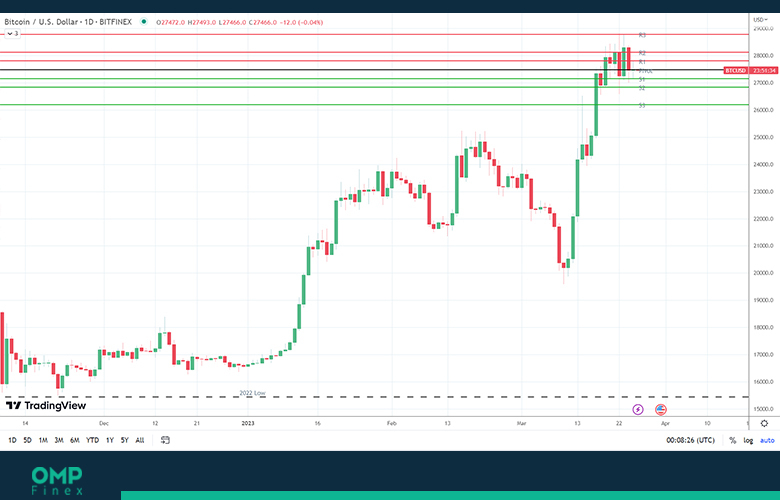Select the 3M time range
Screen dimensions: 780x500
coord(59,440)
